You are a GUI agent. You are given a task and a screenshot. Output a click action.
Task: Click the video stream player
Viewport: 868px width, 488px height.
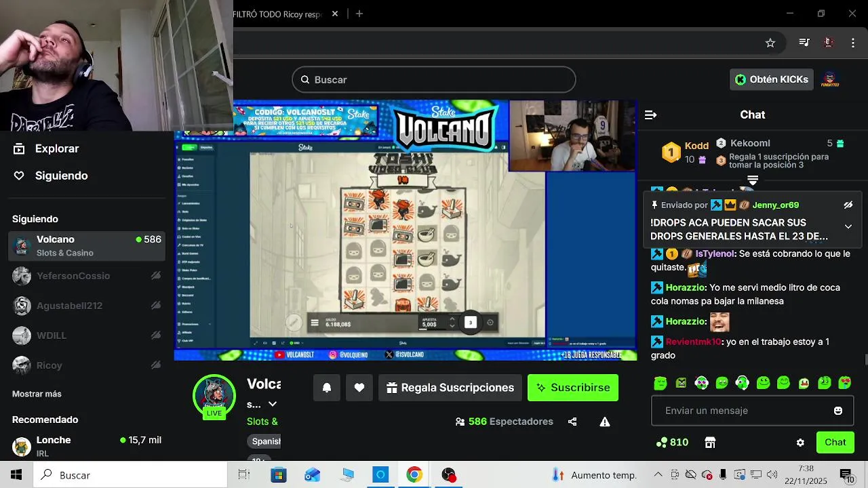click(x=406, y=230)
